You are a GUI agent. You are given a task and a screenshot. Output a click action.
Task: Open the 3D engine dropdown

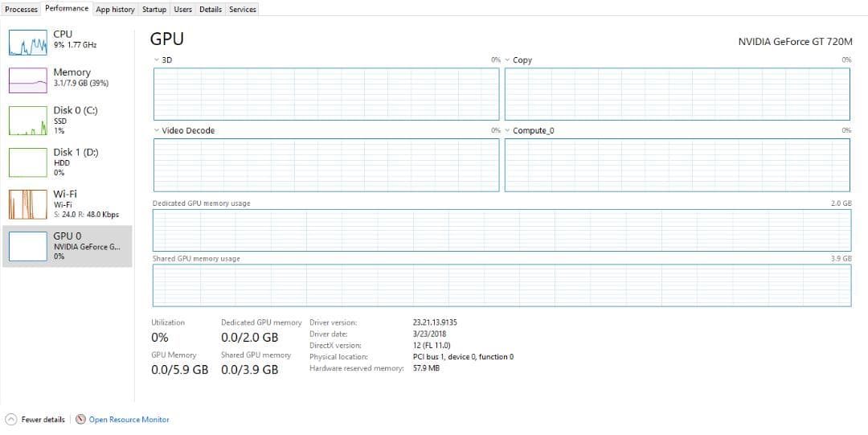tap(157, 60)
